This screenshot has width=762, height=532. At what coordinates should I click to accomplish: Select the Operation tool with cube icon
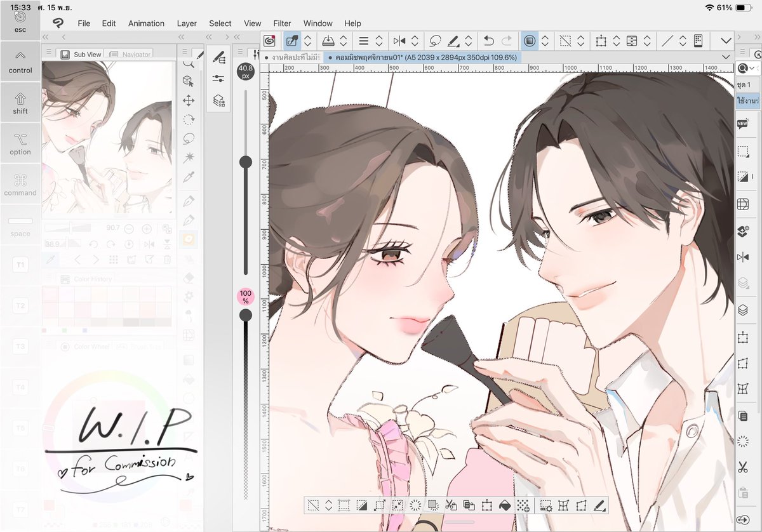[189, 81]
